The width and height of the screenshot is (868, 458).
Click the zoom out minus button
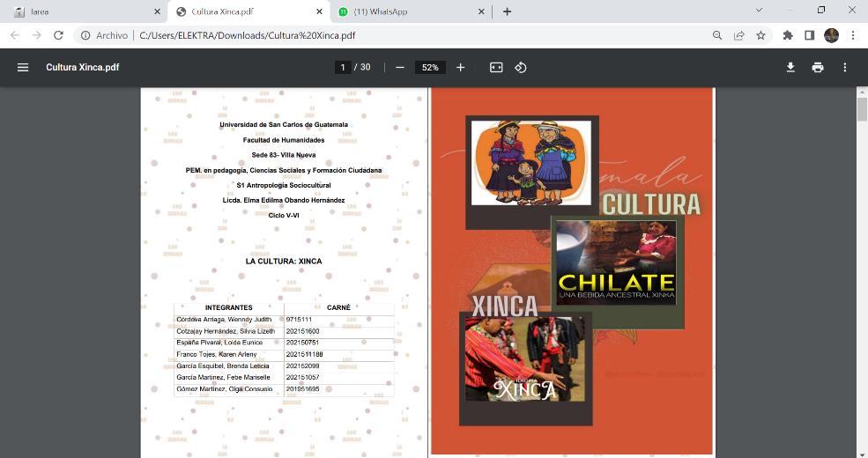[x=400, y=68]
